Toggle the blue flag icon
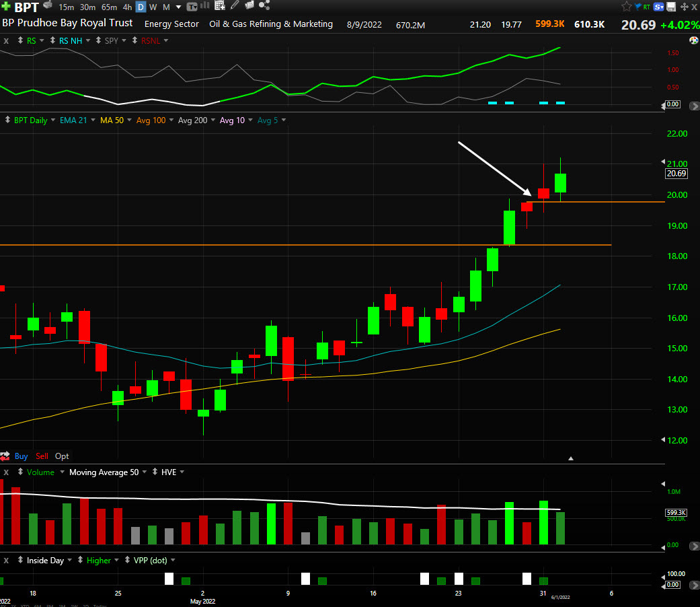Viewport: 700px width, 607px height. pos(638,6)
